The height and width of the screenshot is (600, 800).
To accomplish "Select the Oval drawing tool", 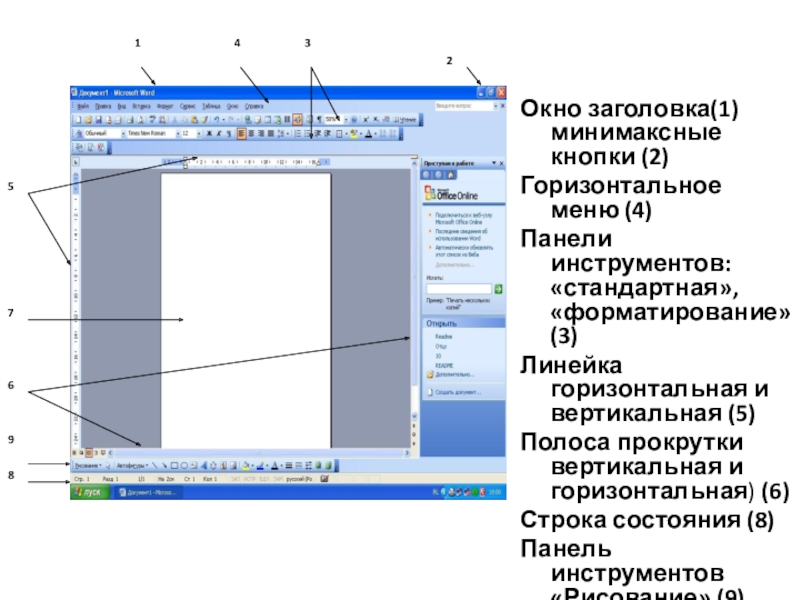I will click(184, 465).
